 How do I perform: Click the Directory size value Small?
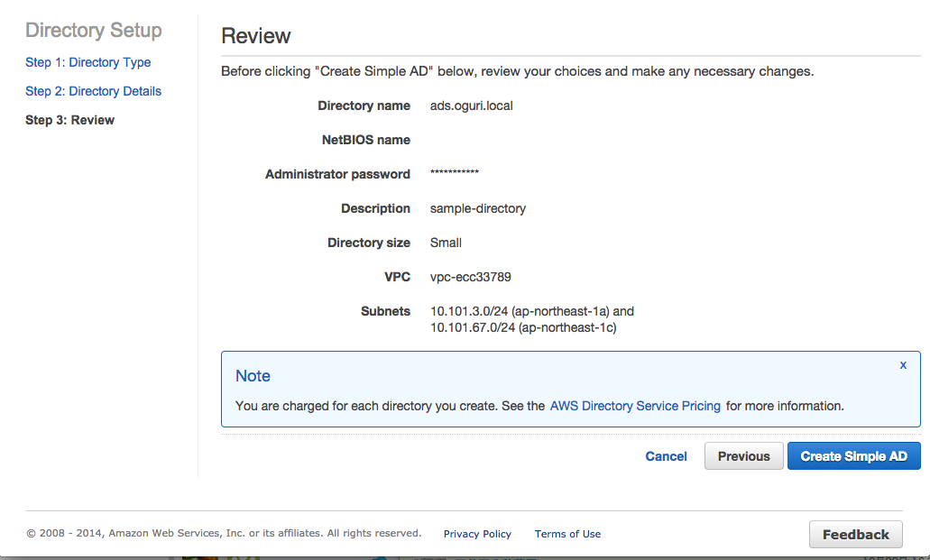tap(446, 243)
